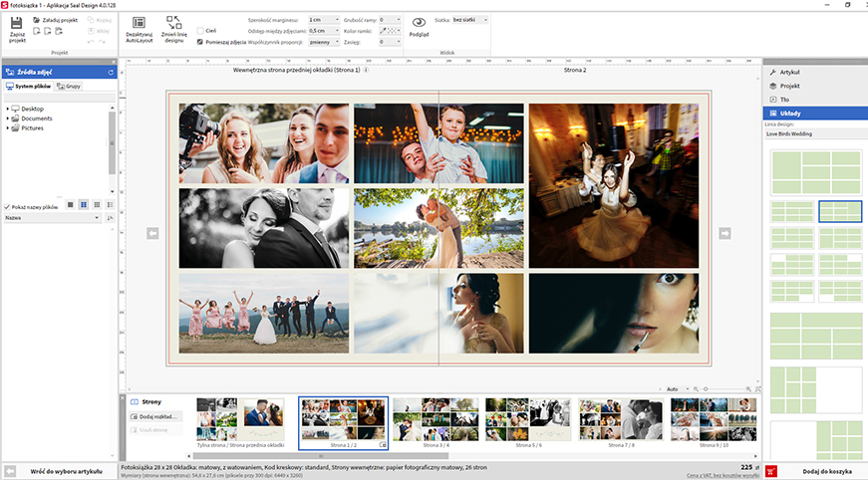868x480 pixels.
Task: Go to next spread with right arrow
Action: pos(724,233)
